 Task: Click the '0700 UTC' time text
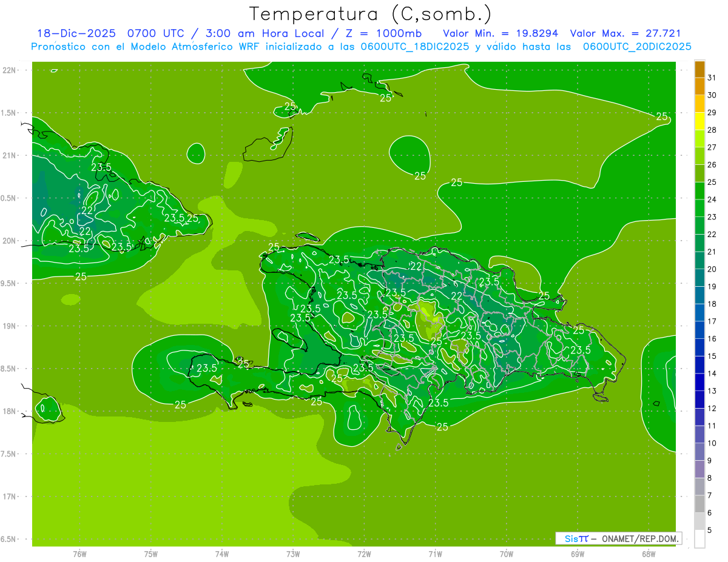[156, 33]
